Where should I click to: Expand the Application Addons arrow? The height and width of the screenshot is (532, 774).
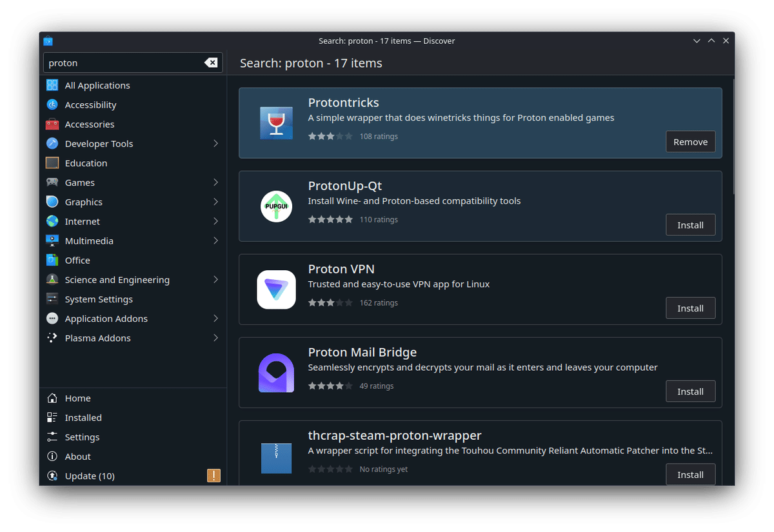(215, 319)
